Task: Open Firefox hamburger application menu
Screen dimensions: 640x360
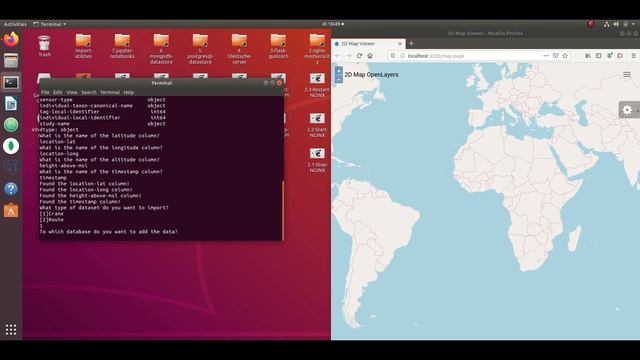Action: (x=633, y=56)
